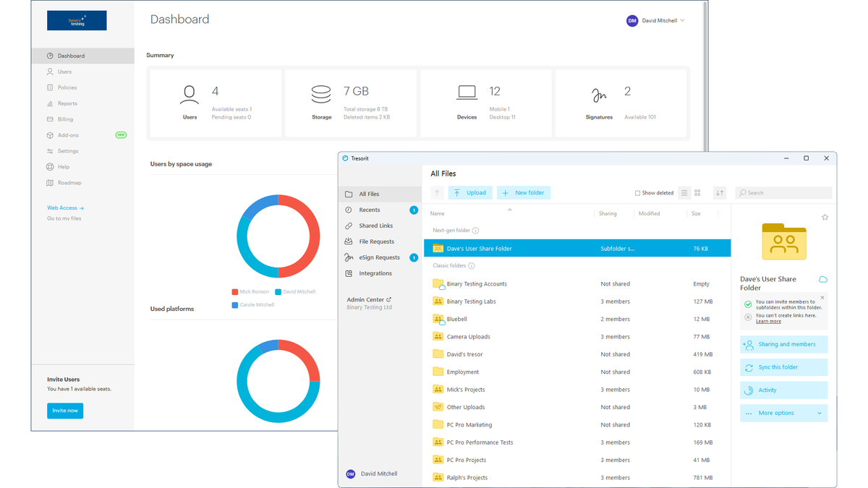The image size is (868, 488).
Task: Dismiss the folder permissions notice
Action: point(822,298)
